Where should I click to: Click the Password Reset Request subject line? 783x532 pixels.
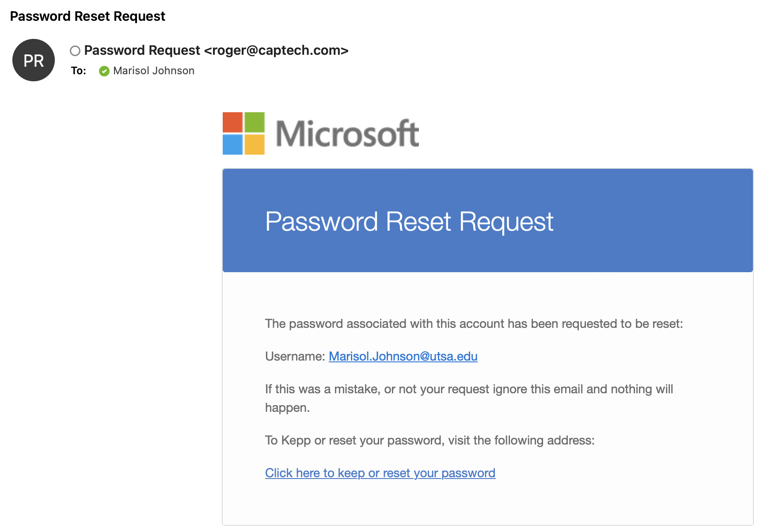tap(87, 16)
